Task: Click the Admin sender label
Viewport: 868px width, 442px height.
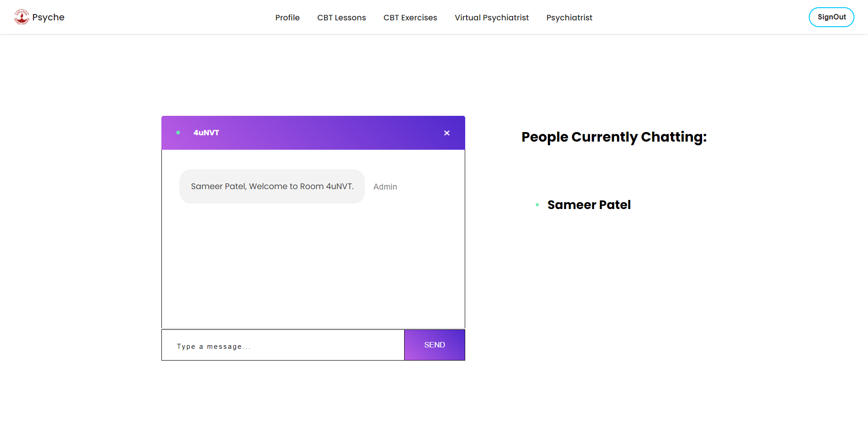Action: (385, 187)
